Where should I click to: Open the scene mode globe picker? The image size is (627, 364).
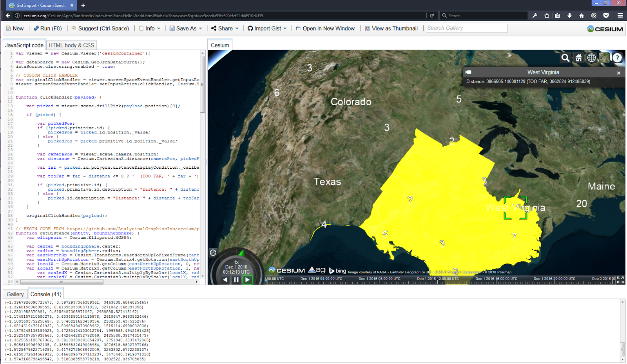592,58
